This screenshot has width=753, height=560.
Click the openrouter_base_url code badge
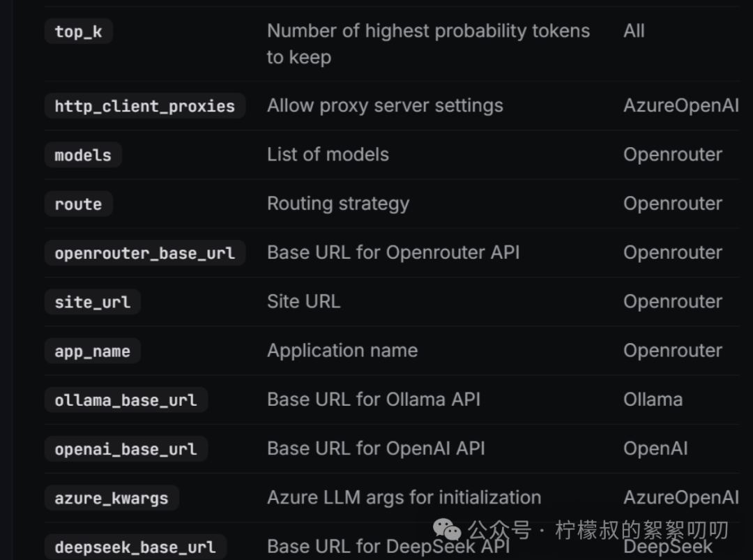pyautogui.click(x=144, y=253)
